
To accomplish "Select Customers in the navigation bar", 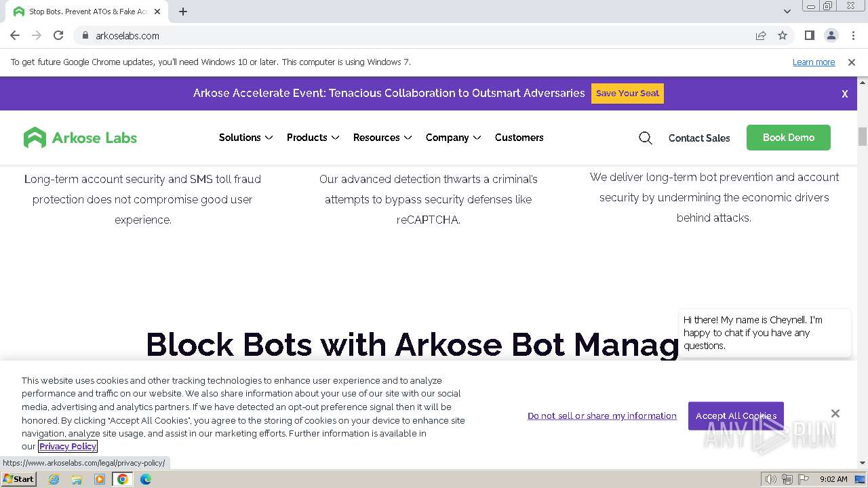I will (519, 138).
